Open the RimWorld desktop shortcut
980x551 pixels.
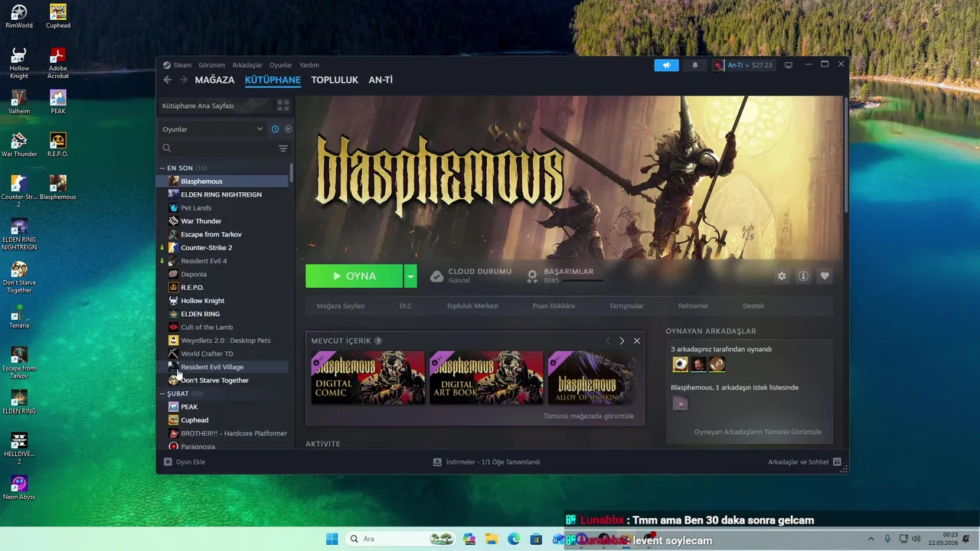tap(19, 16)
